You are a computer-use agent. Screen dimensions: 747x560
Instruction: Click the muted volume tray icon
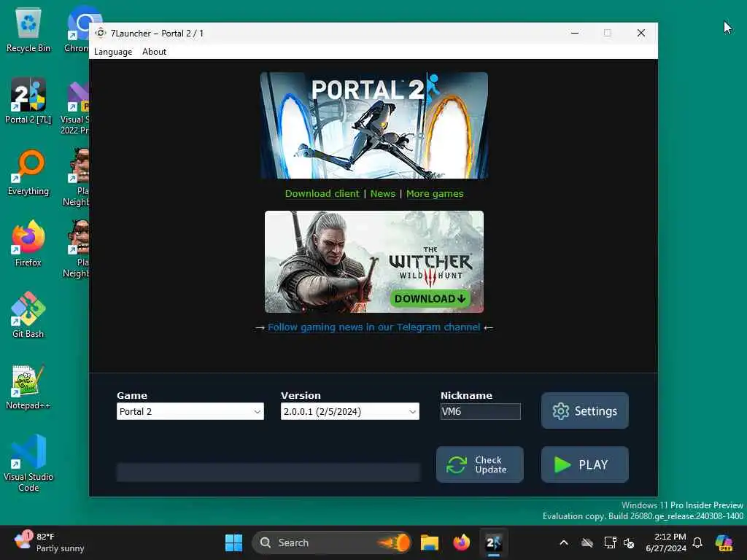point(629,542)
